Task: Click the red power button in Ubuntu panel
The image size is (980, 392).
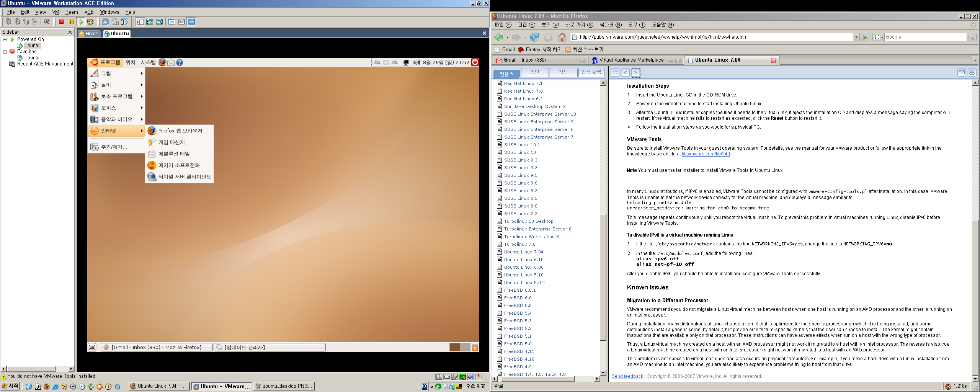Action: click(x=475, y=62)
